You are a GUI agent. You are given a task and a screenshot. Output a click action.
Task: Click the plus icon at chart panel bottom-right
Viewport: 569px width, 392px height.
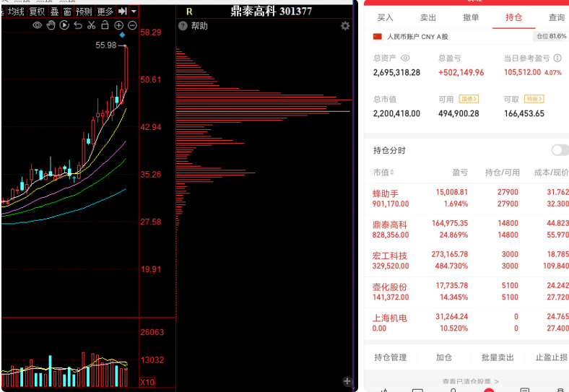click(347, 380)
